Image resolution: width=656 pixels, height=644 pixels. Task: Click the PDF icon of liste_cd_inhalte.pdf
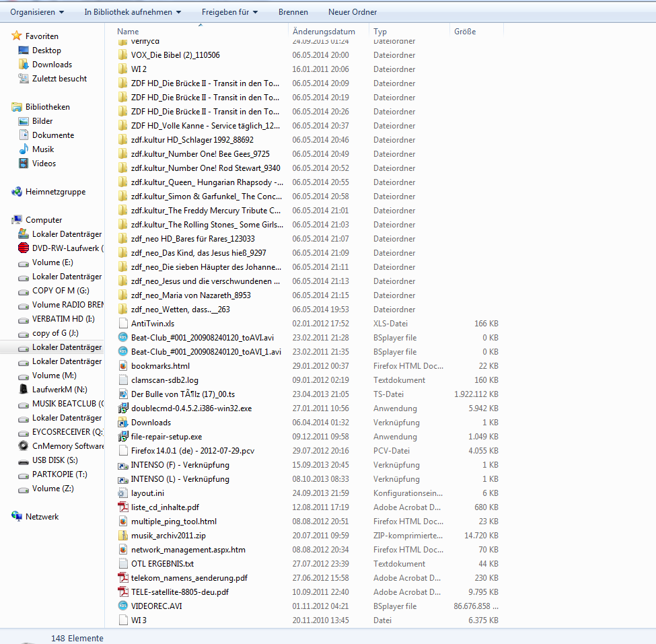(123, 507)
